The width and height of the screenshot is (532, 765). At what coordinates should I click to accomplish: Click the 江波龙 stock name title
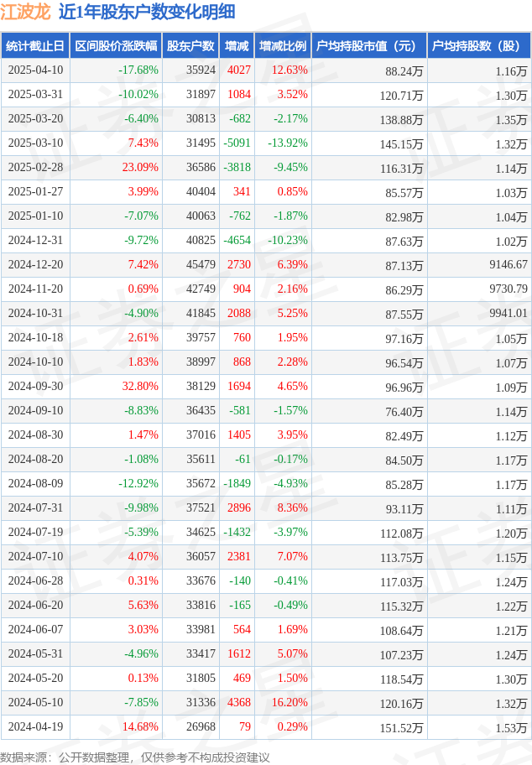(25, 12)
